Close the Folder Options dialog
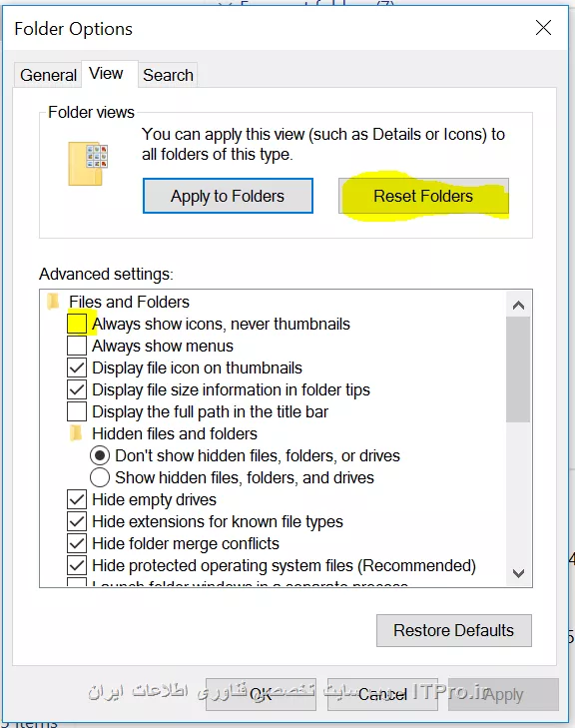This screenshot has height=728, width=575. (x=543, y=28)
